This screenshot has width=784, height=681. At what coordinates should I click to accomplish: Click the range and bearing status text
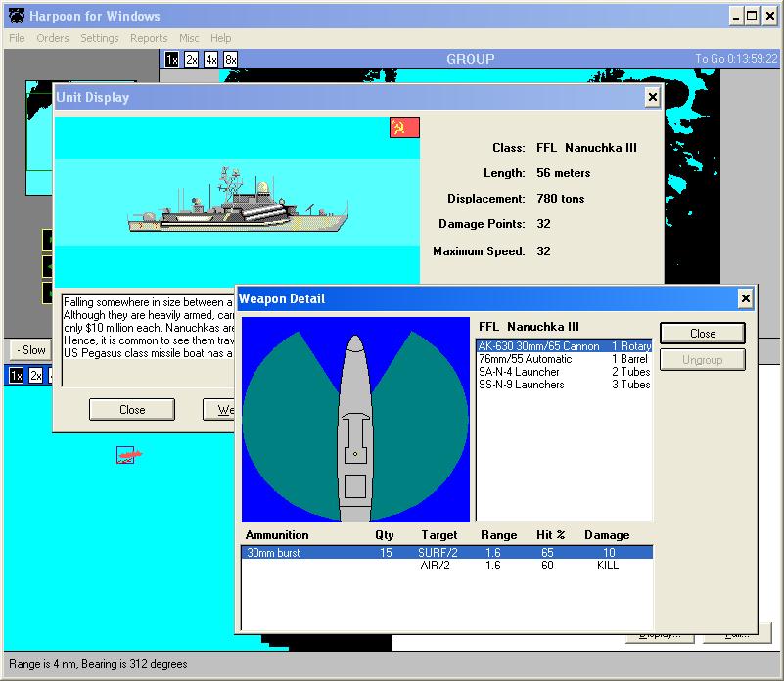98,664
